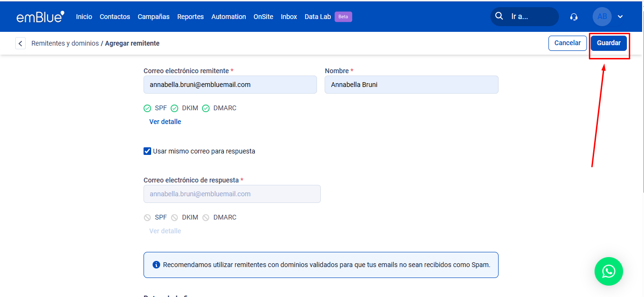This screenshot has height=297, width=644.
Task: Uncheck Usar mismo correo para respuesta
Action: pos(147,151)
